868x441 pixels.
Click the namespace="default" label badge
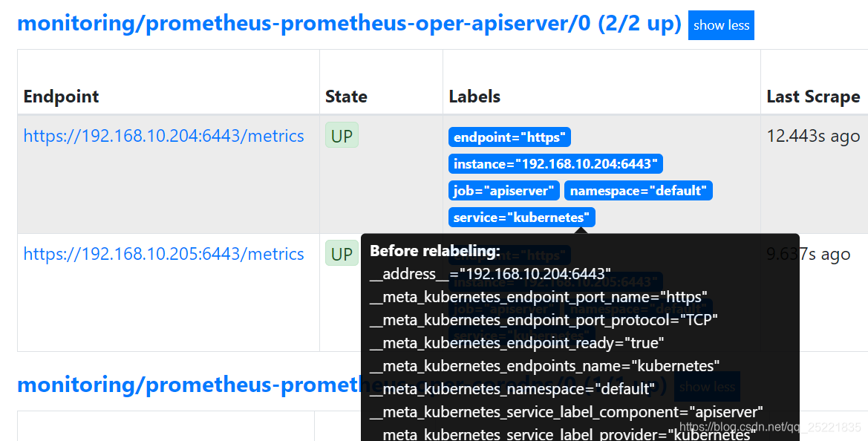coord(638,190)
